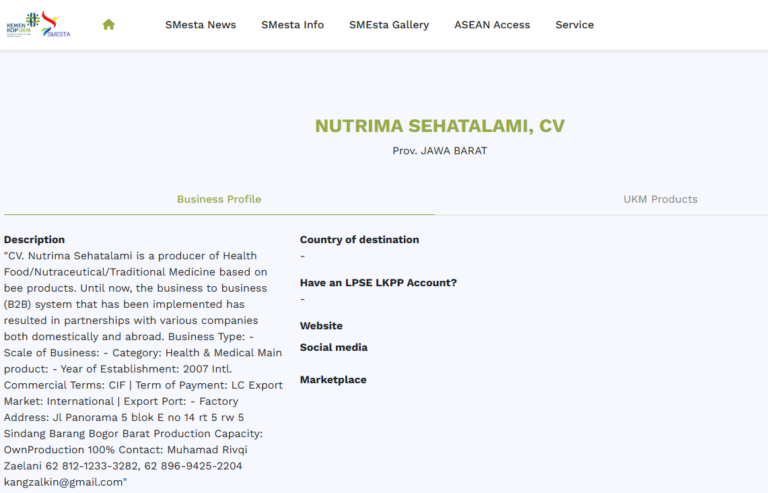Click the Country of destination label
Viewport: 768px width, 493px height.
[359, 240]
